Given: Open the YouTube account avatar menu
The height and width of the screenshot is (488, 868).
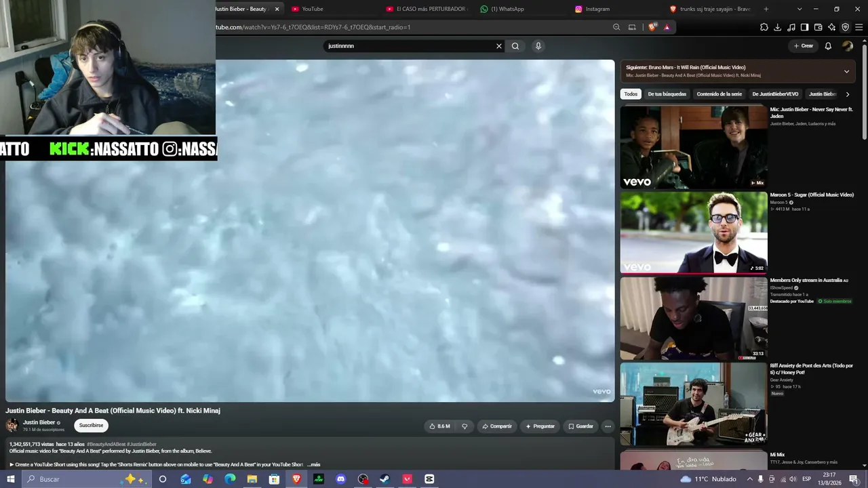Looking at the screenshot, I should click(848, 46).
